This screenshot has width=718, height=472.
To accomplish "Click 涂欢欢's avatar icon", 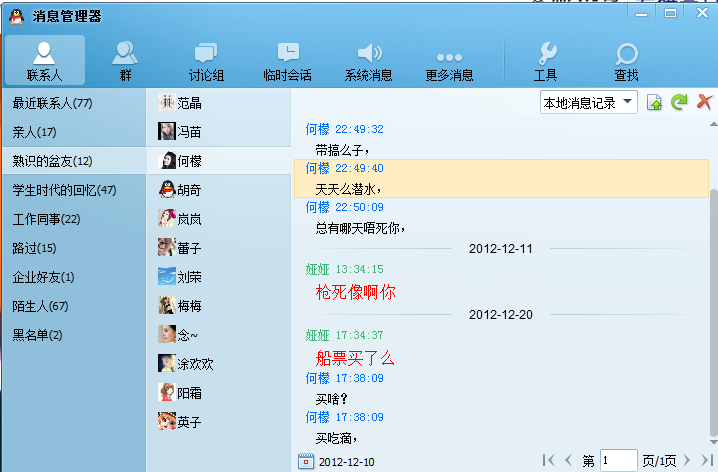I will [167, 363].
